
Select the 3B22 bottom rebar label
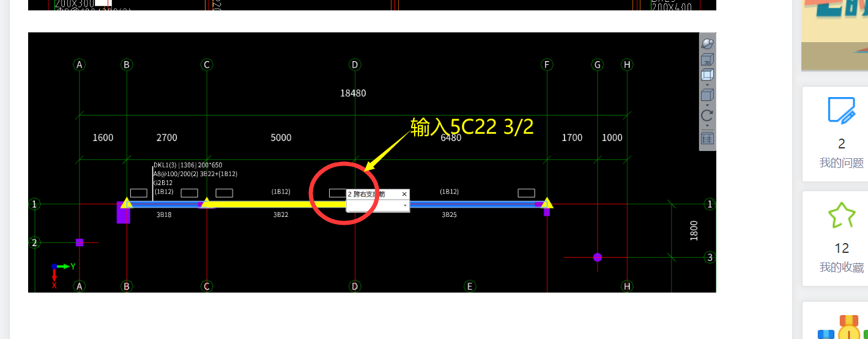pyautogui.click(x=281, y=215)
